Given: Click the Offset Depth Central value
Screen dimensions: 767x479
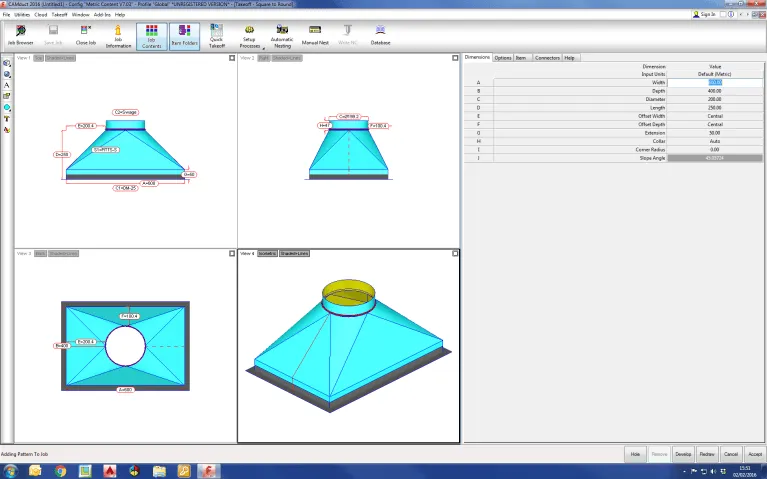Looking at the screenshot, I should point(715,125).
